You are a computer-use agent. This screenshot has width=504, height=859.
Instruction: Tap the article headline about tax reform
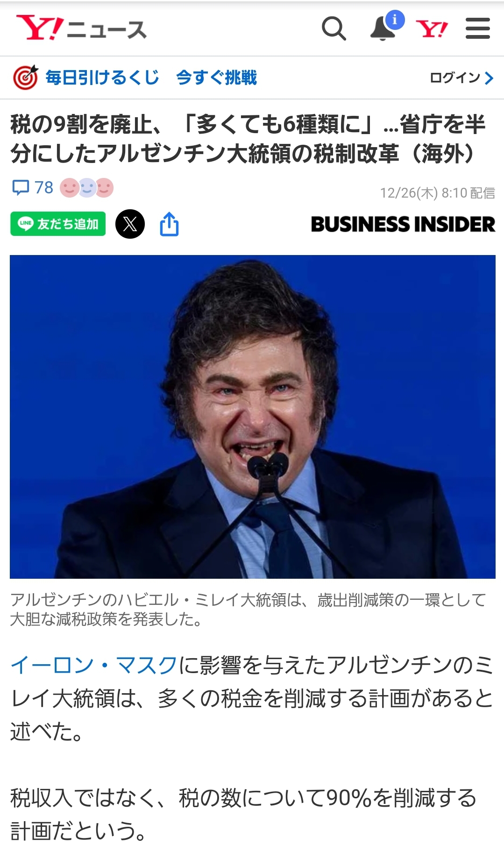click(248, 139)
